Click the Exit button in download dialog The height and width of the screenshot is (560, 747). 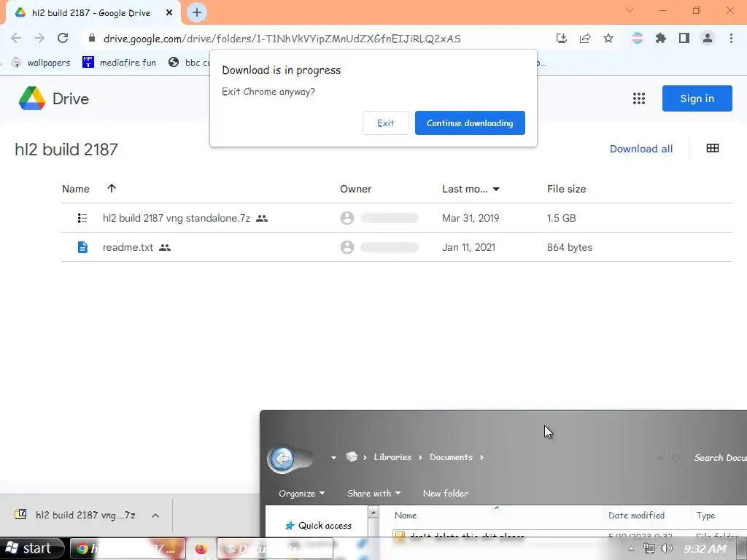pos(385,122)
